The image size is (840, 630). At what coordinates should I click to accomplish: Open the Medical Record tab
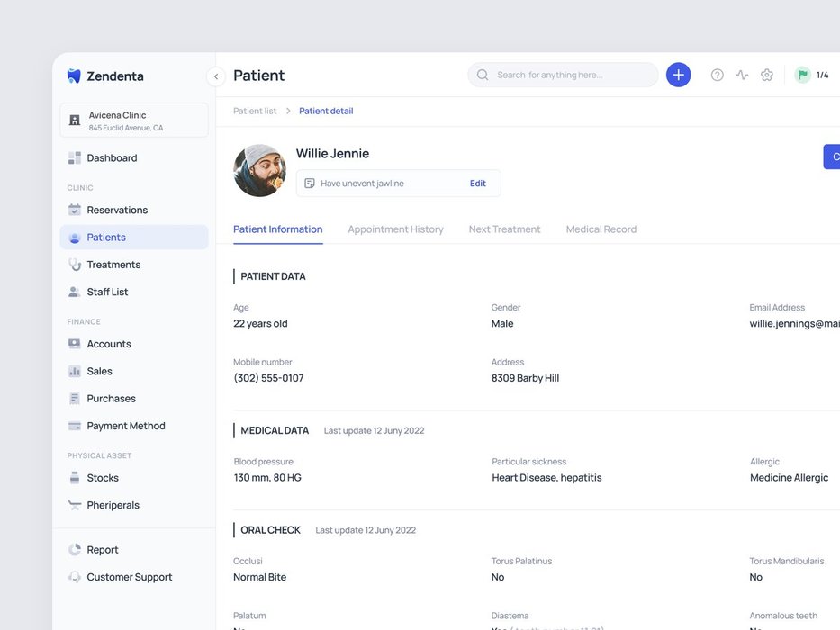pyautogui.click(x=601, y=229)
